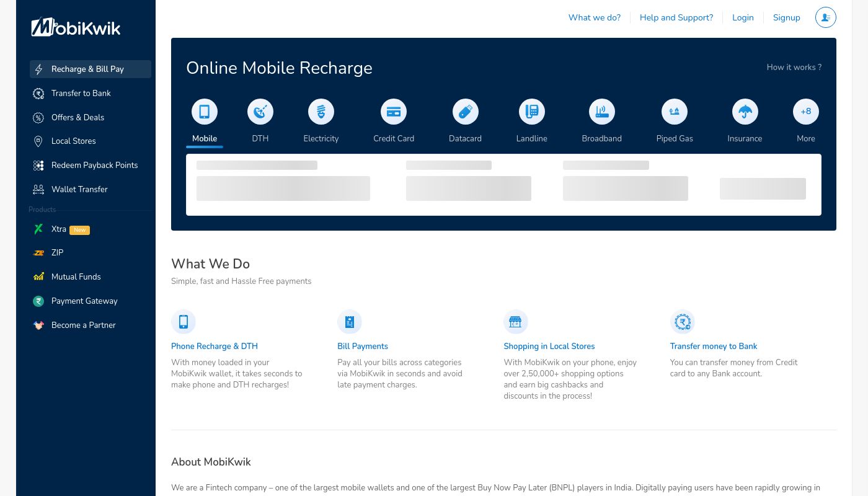
Task: Click the rupee icon beside Transfer to Bank
Action: tap(38, 94)
